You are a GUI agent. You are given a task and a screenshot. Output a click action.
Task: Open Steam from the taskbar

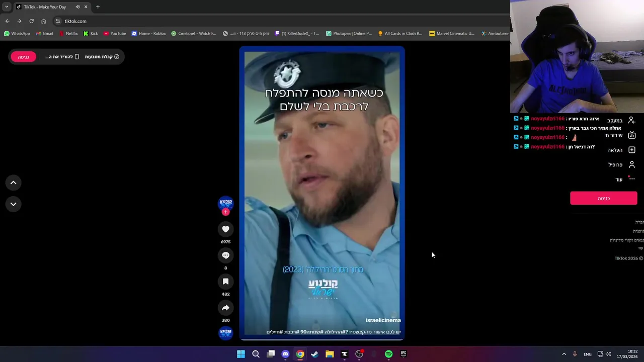point(315,354)
